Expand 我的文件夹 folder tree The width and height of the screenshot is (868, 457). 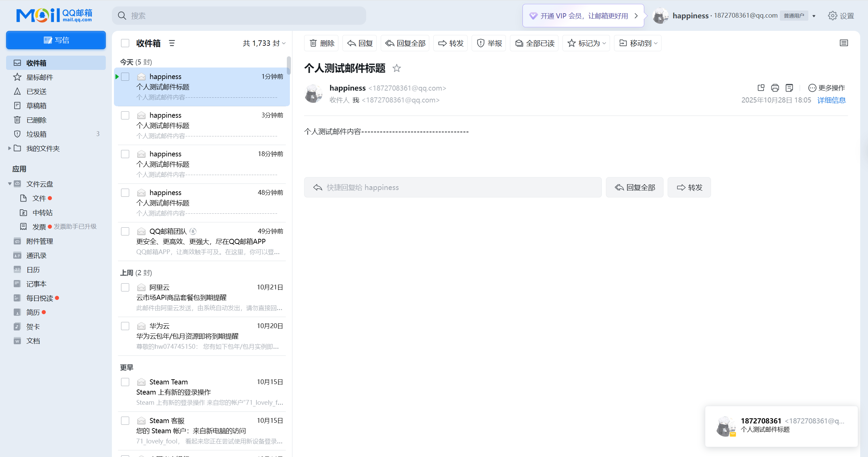tap(9, 148)
